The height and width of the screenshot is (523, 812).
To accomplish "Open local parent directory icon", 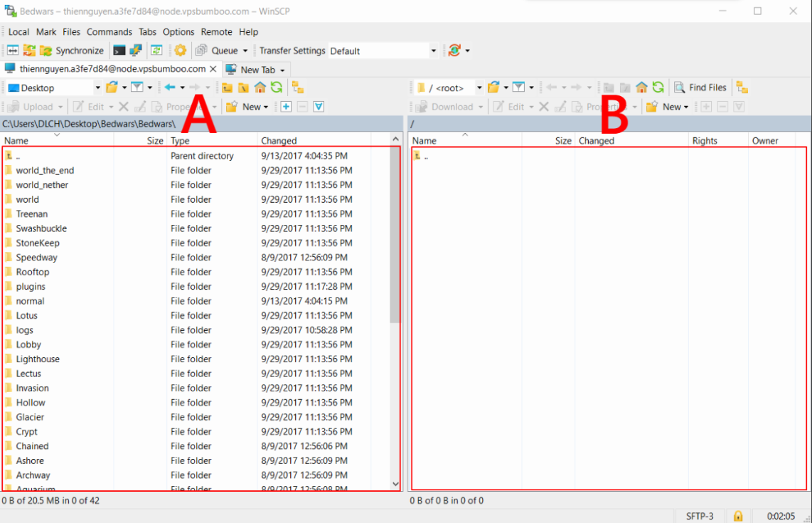I will tap(228, 88).
